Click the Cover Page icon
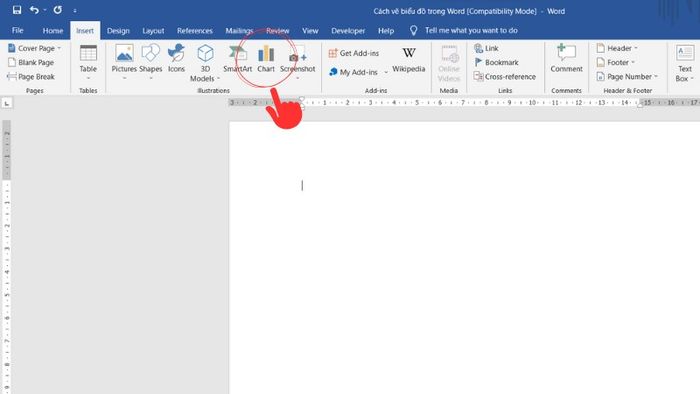 click(x=12, y=48)
